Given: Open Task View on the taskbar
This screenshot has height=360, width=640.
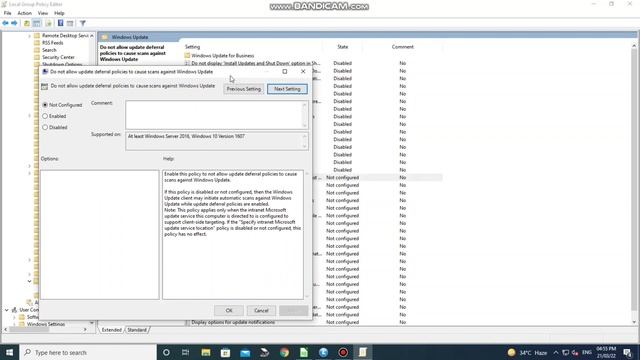Looking at the screenshot, I should click(185, 352).
